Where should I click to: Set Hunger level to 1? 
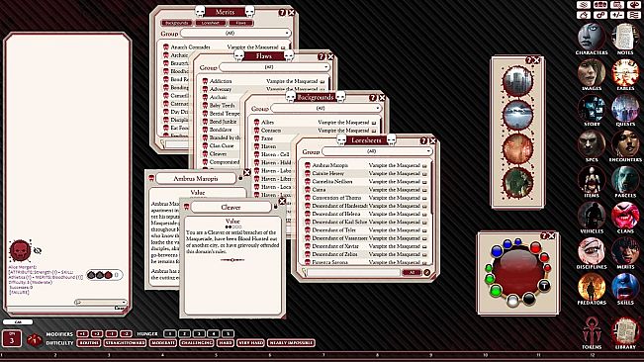169,333
